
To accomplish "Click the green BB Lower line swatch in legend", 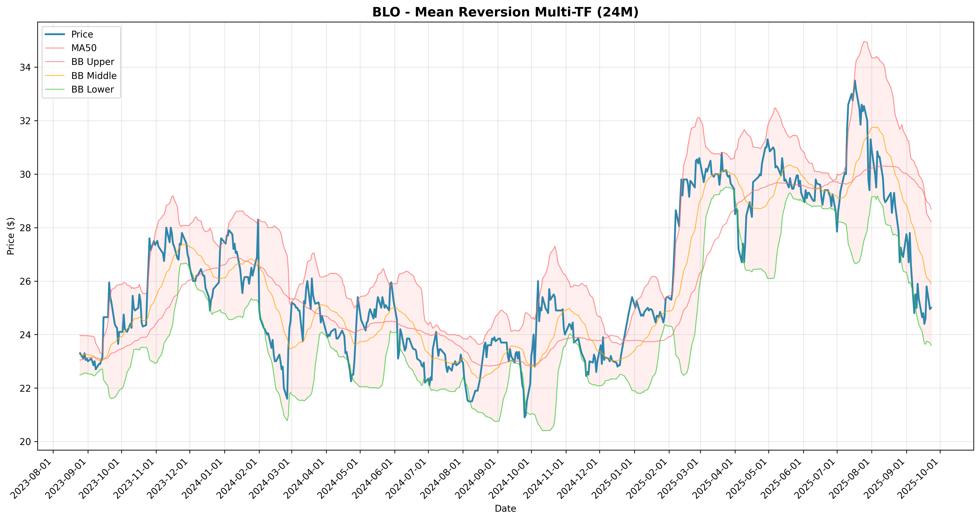I will pyautogui.click(x=55, y=89).
